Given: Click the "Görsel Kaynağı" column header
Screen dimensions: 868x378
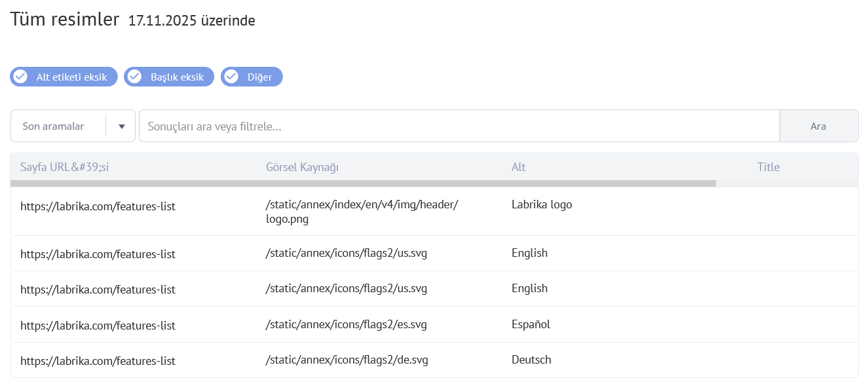Looking at the screenshot, I should 302,167.
